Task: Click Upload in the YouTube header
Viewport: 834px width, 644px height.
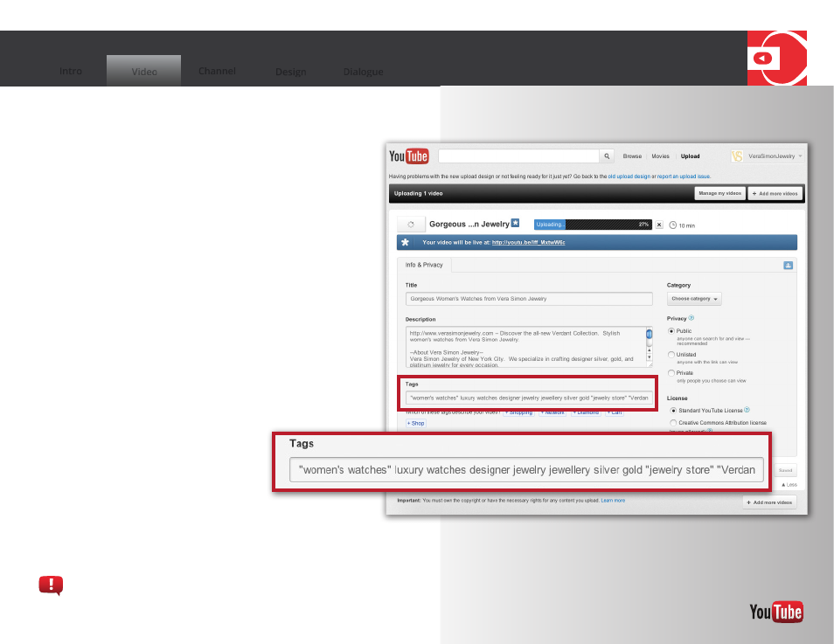Action: click(691, 156)
